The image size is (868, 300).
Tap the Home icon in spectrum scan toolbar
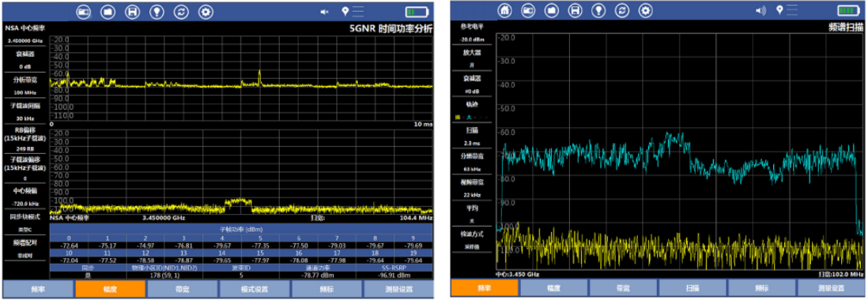[504, 10]
